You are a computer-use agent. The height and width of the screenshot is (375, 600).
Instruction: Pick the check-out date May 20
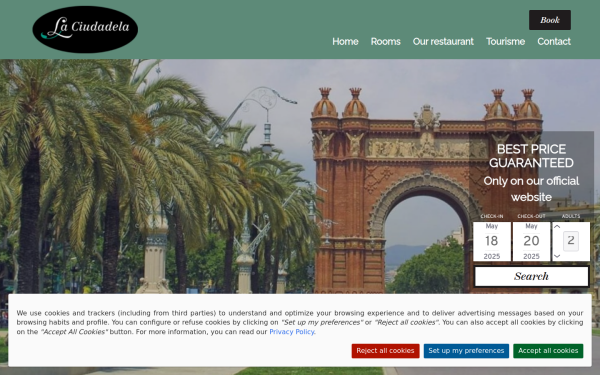tap(531, 241)
